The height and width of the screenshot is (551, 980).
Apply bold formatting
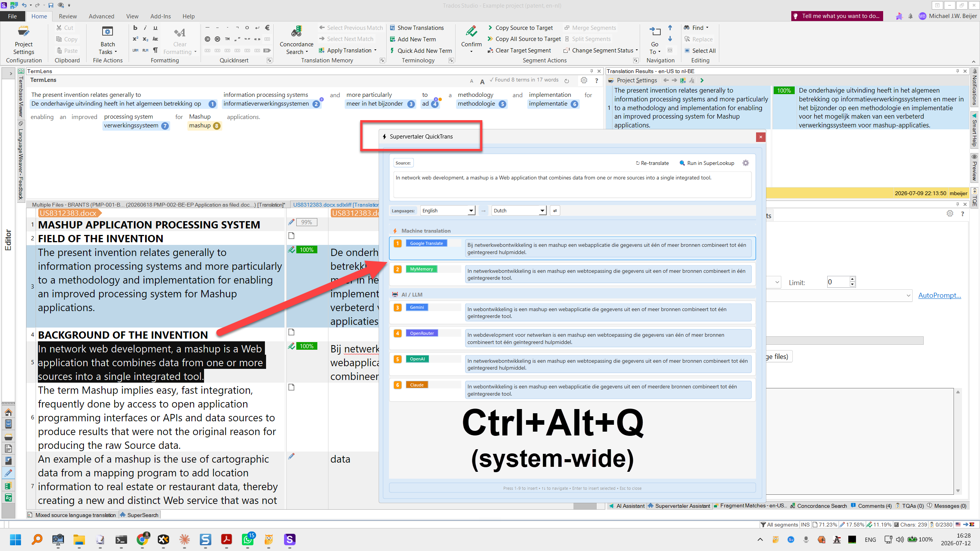point(135,28)
